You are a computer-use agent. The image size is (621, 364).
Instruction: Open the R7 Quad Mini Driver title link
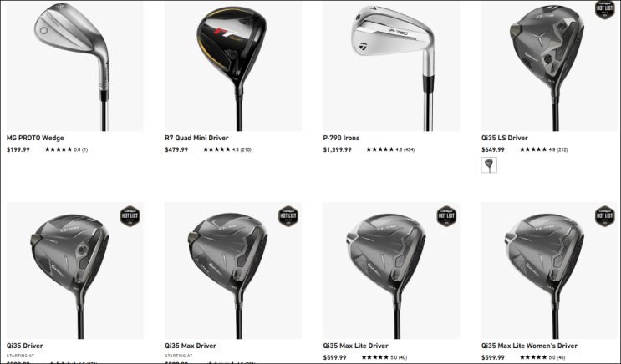pos(196,138)
